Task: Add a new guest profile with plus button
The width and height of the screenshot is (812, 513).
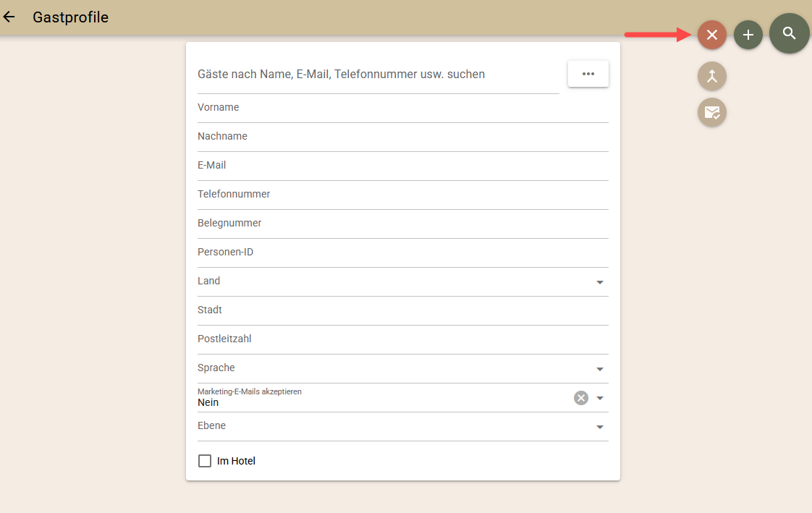Action: pos(748,35)
